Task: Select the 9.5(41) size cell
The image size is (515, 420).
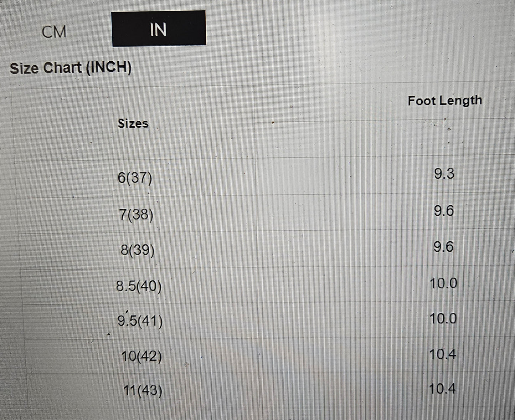Action: point(140,321)
